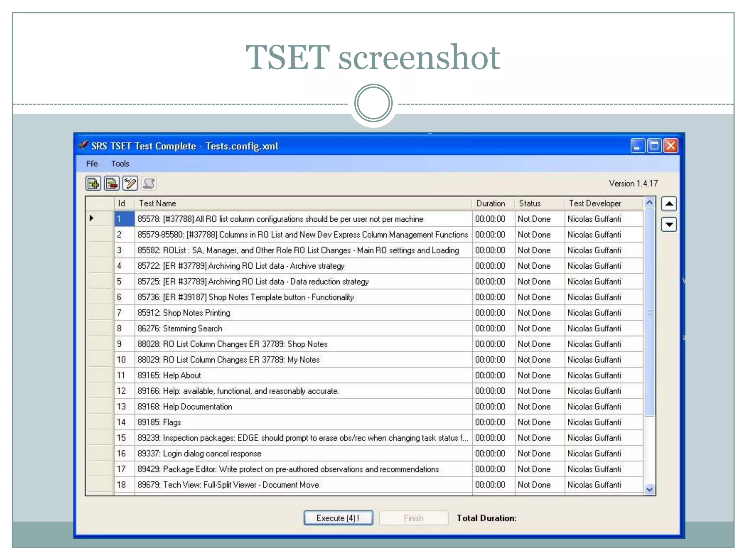This screenshot has width=747, height=560.
Task: Click the Nicolas Gulfanti cell in row 16
Action: click(x=604, y=454)
